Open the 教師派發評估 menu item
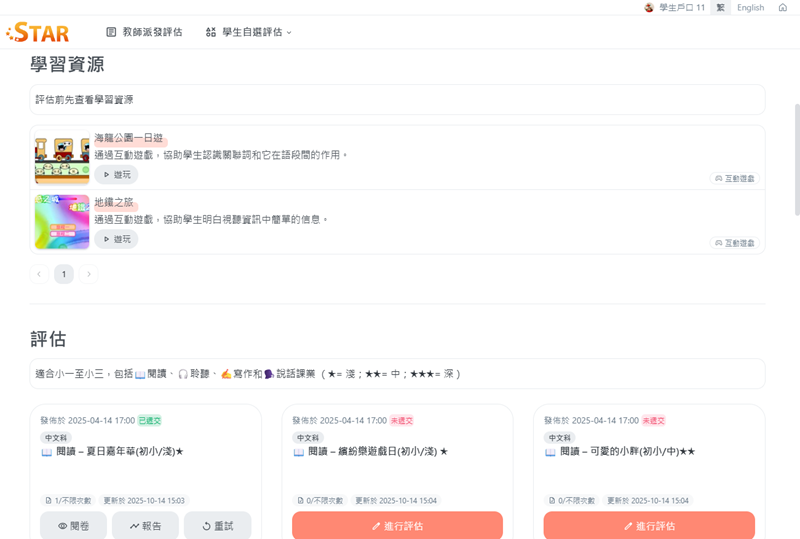 (x=144, y=33)
